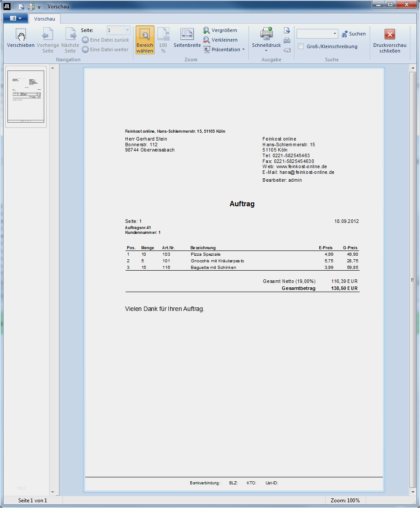Click Vergrößern to zoom in
This screenshot has width=420, height=508.
[x=220, y=30]
